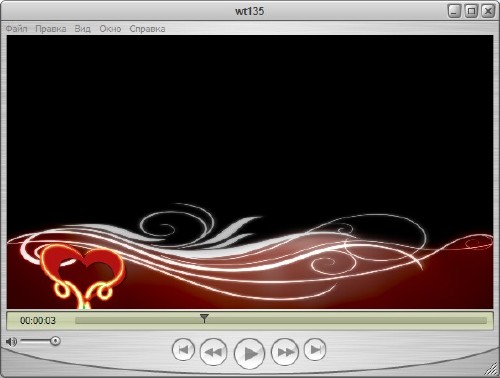Viewport: 500px width, 378px height.
Task: Mute audio with the speaker icon
Action: [x=11, y=342]
